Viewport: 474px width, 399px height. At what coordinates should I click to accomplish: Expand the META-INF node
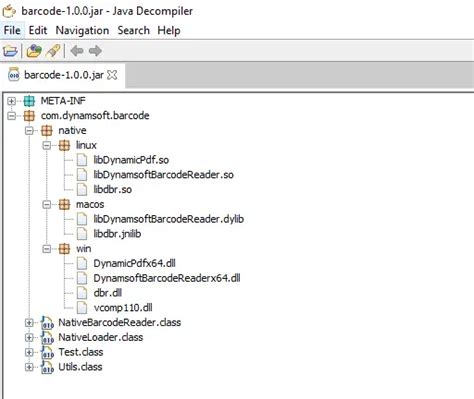tap(12, 101)
